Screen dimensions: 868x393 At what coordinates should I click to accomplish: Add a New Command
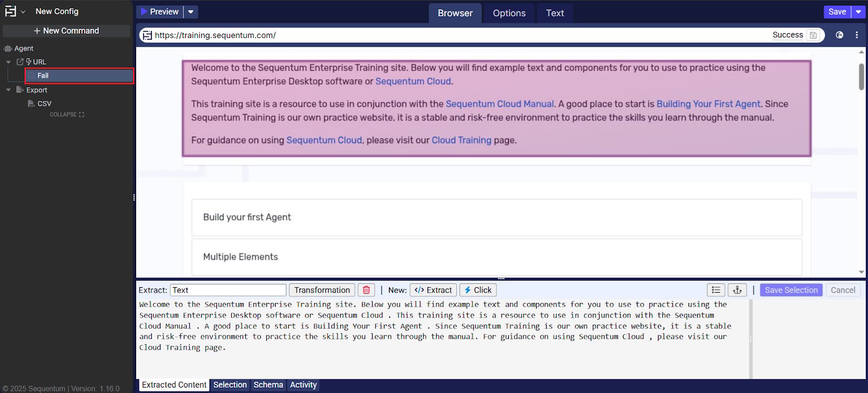[x=66, y=31]
